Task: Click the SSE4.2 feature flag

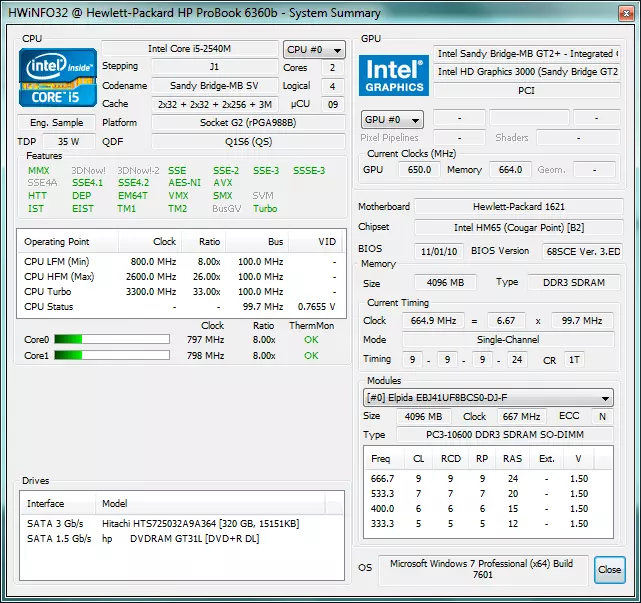Action: (134, 183)
